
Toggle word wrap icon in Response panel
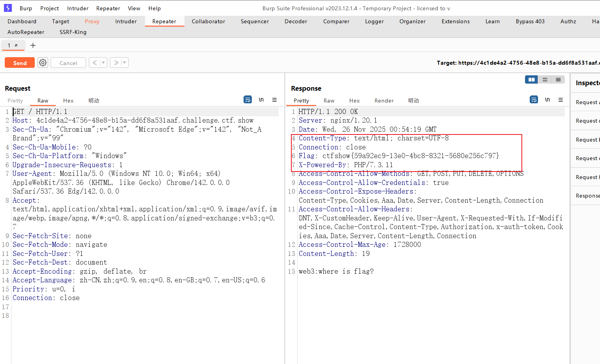pos(534,100)
